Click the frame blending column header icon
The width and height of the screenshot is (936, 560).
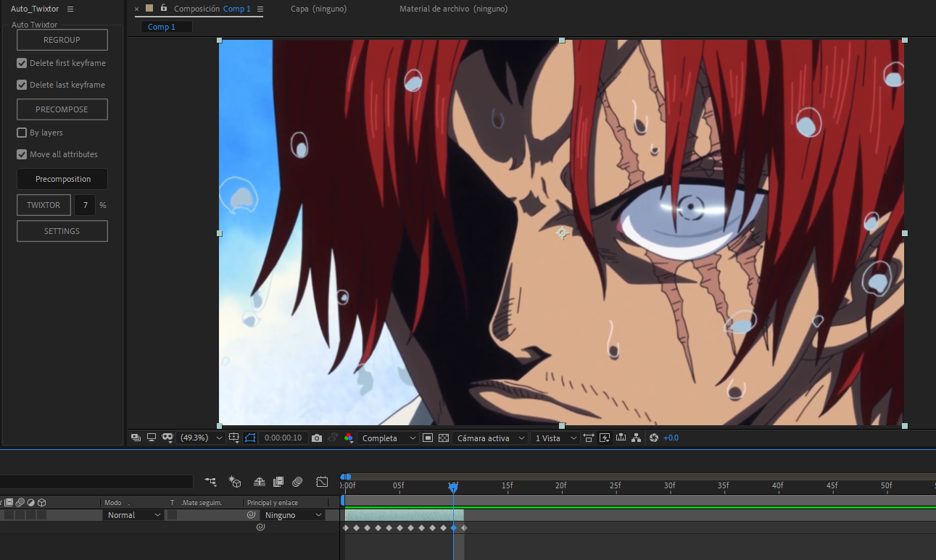(x=9, y=502)
